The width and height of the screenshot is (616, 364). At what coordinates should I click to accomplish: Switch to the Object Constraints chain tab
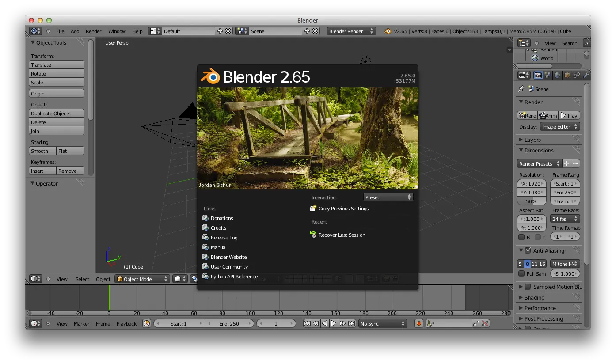click(x=577, y=76)
